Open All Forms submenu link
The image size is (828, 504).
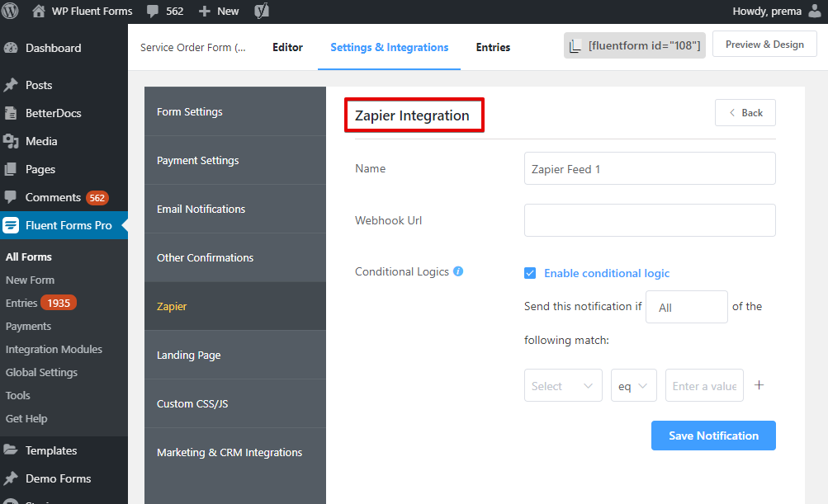click(29, 257)
